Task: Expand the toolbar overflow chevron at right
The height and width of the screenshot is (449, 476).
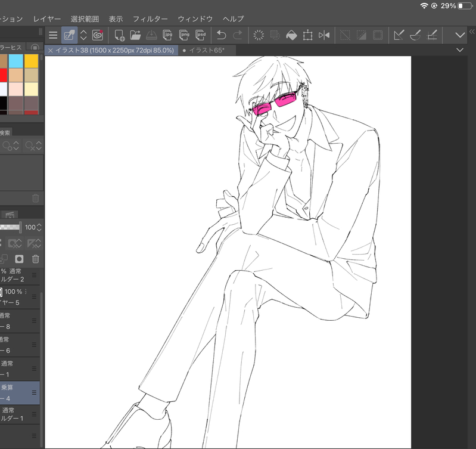Action: [460, 35]
